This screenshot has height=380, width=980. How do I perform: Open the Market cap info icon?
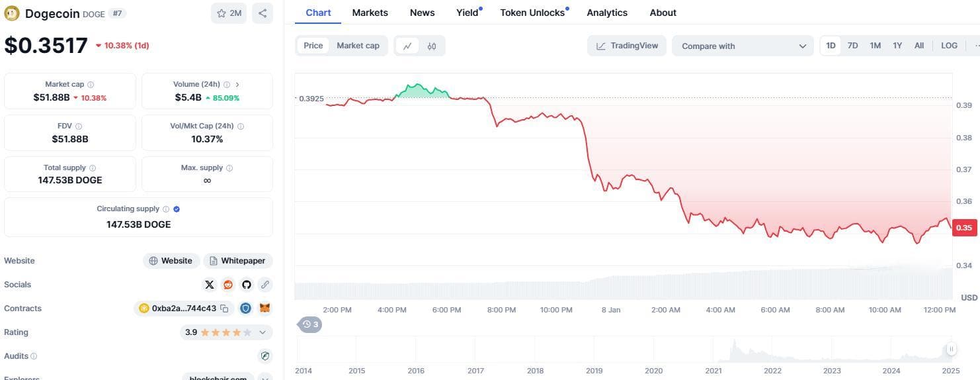pyautogui.click(x=91, y=85)
